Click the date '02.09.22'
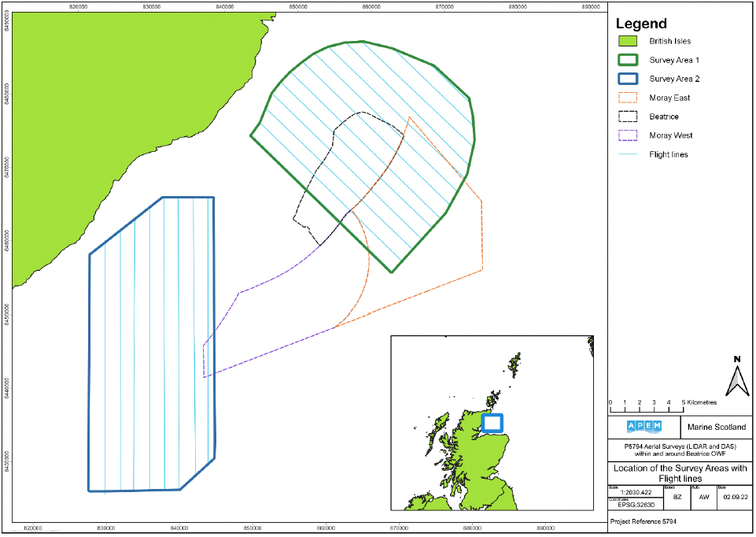 point(736,497)
